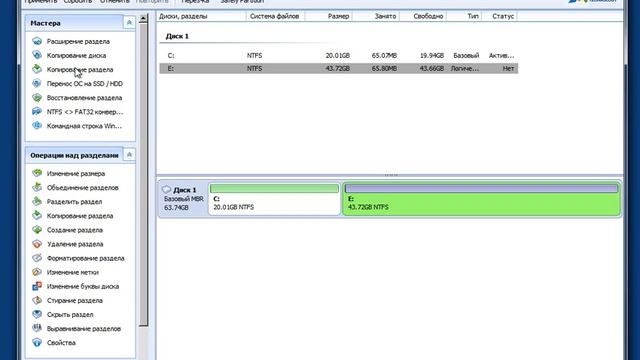The height and width of the screenshot is (360, 640).
Task: Click the 65.07MB used cell
Action: [384, 56]
